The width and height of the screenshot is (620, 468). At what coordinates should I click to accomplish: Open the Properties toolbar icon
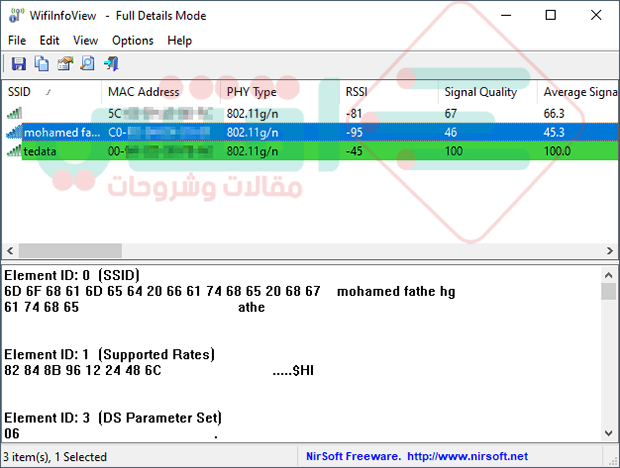tap(65, 63)
